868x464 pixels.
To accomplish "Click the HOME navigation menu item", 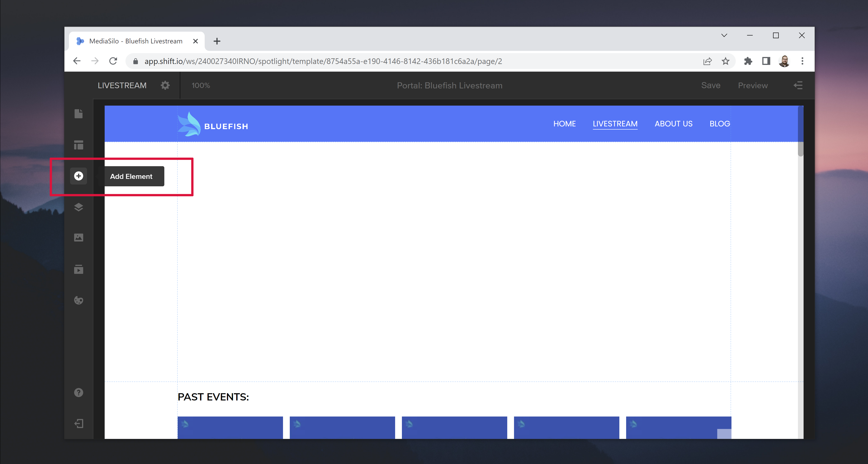I will click(x=564, y=124).
